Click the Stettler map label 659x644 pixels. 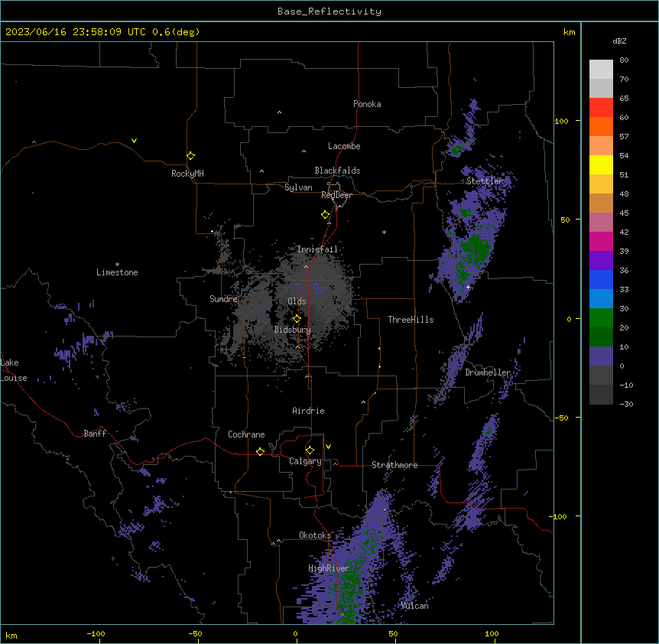click(485, 181)
